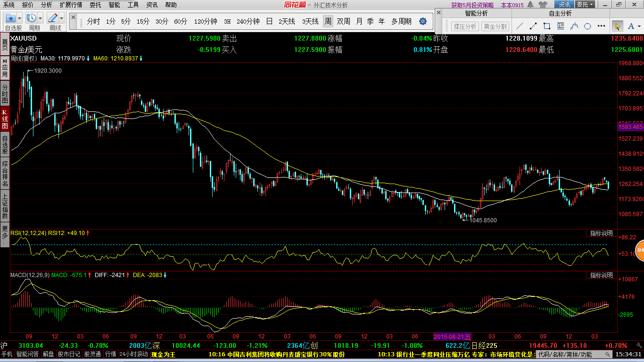Click into 代码/名称/简拼/功能 search field
This screenshot has height=362, width=644.
pyautogui.click(x=575, y=354)
